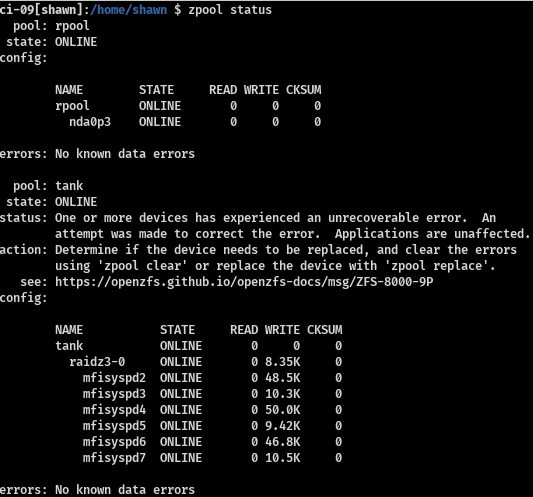This screenshot has width=533, height=497.
Task: Click the 'zpool clear' text in the action message
Action: [x=142, y=266]
